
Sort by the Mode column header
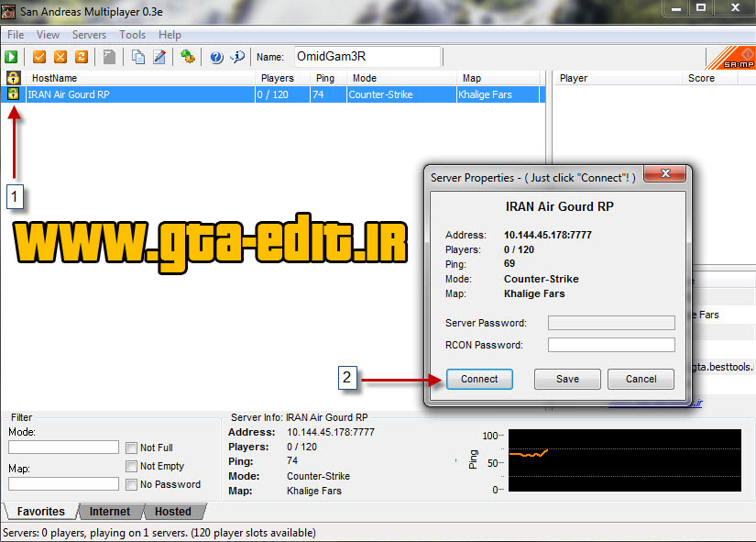[401, 78]
